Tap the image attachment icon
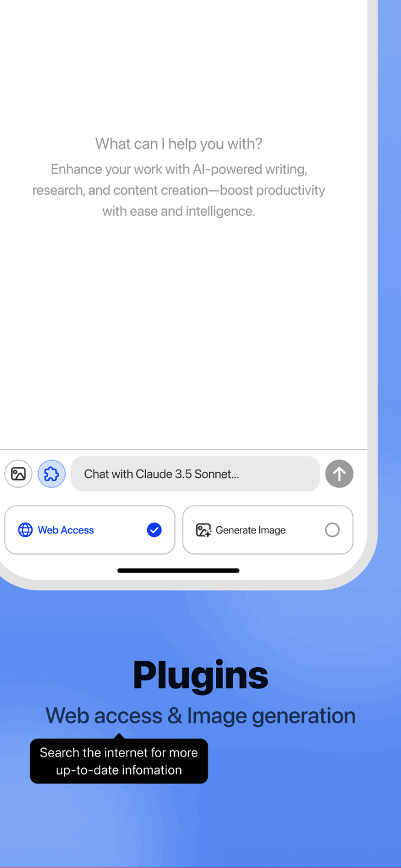Viewport: 401px width, 868px height. tap(18, 474)
